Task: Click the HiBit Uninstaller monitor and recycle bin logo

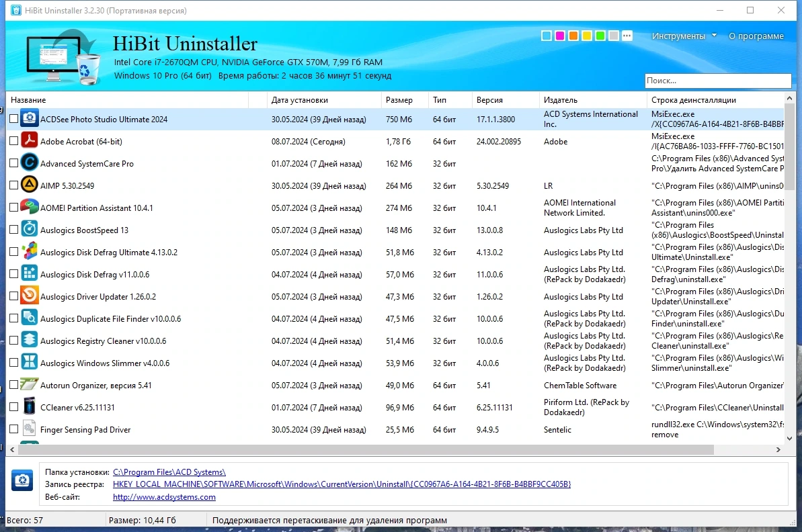Action: (64, 56)
